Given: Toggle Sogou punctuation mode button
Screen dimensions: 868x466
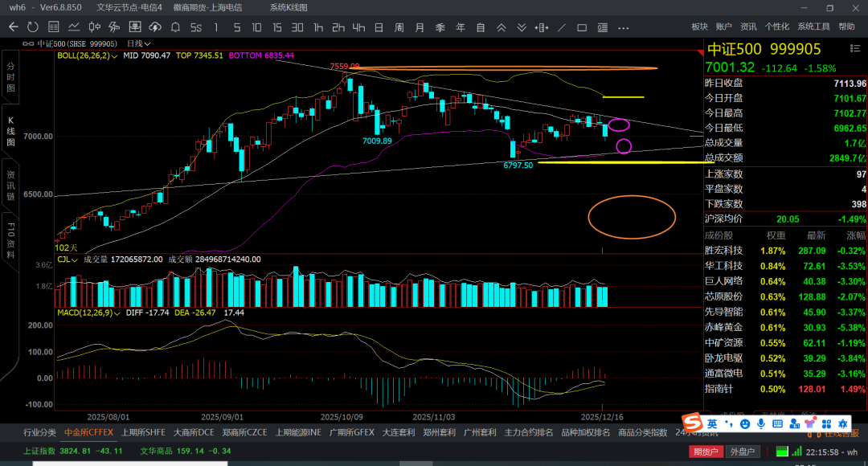Looking at the screenshot, I should [x=728, y=424].
